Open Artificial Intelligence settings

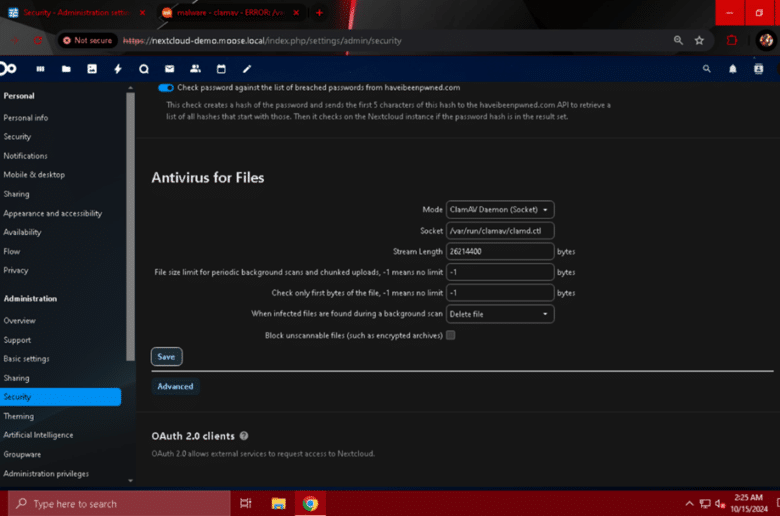click(38, 435)
